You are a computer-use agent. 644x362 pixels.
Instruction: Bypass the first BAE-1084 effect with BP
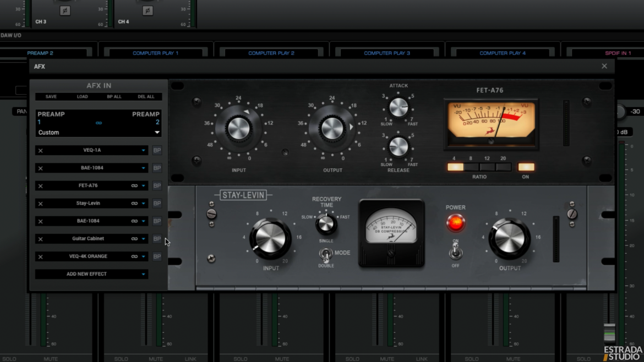(x=157, y=168)
